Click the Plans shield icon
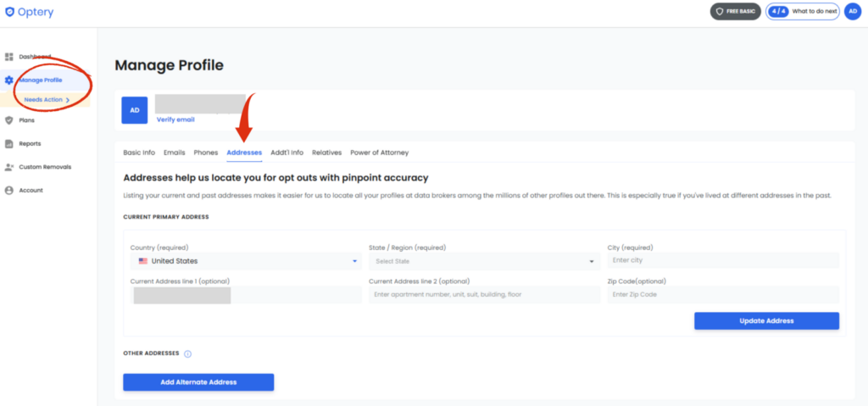 pos(8,120)
